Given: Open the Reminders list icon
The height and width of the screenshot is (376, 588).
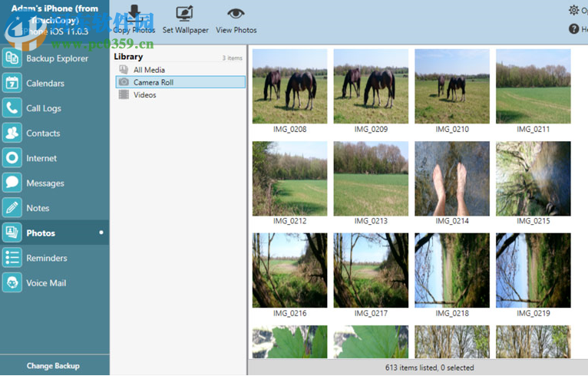Looking at the screenshot, I should pos(12,258).
